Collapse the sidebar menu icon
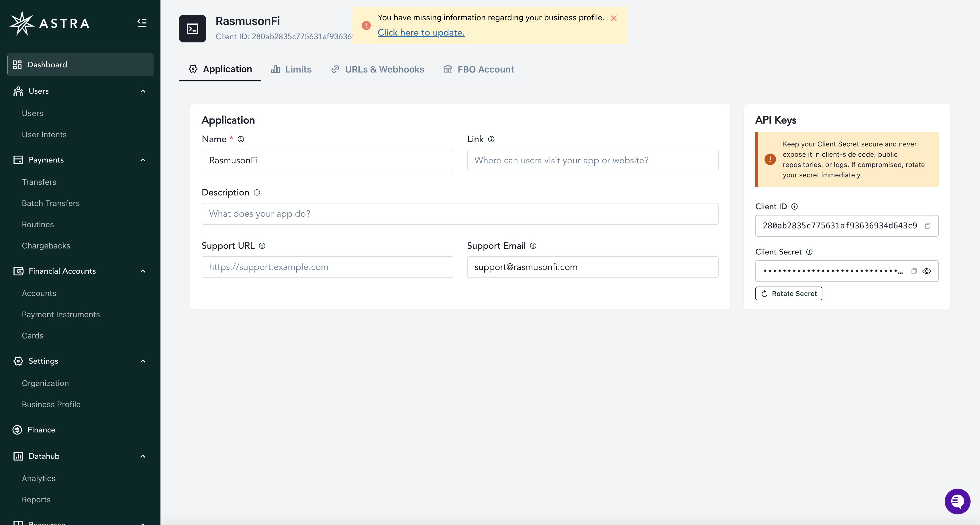This screenshot has width=980, height=525. coord(142,23)
